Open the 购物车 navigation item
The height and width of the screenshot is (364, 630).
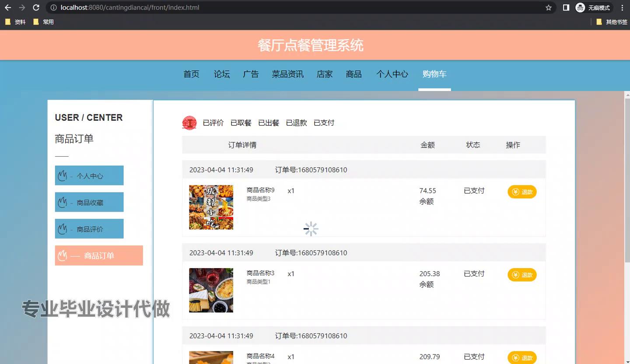tap(434, 74)
